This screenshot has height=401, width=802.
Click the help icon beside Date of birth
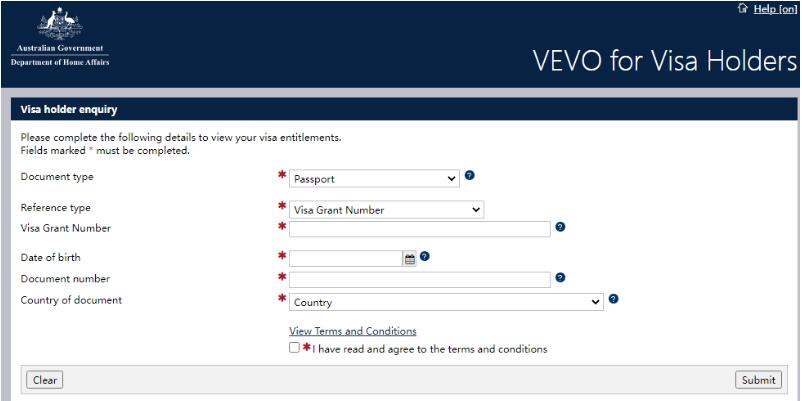coord(424,256)
